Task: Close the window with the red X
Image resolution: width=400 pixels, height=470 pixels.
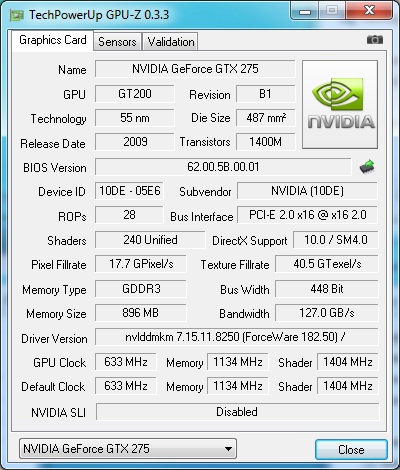Action: (369, 11)
